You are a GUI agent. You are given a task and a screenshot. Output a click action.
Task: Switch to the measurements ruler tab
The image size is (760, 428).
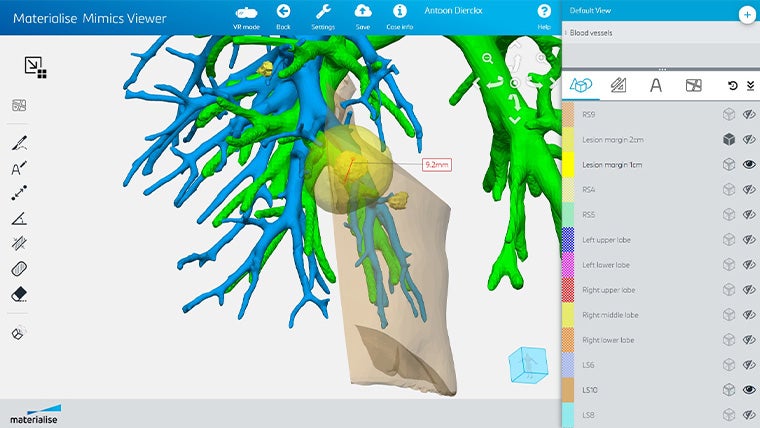618,86
